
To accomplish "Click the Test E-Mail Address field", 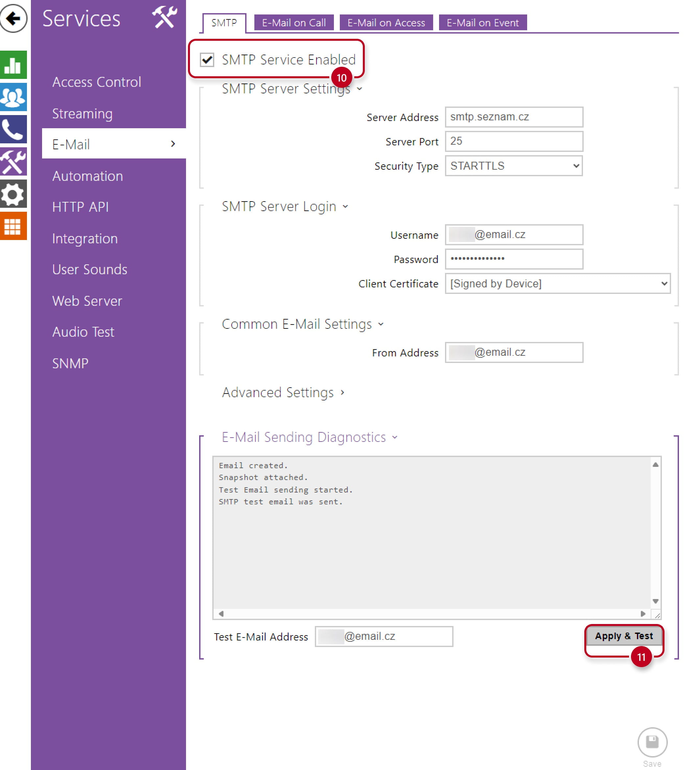I will 384,636.
